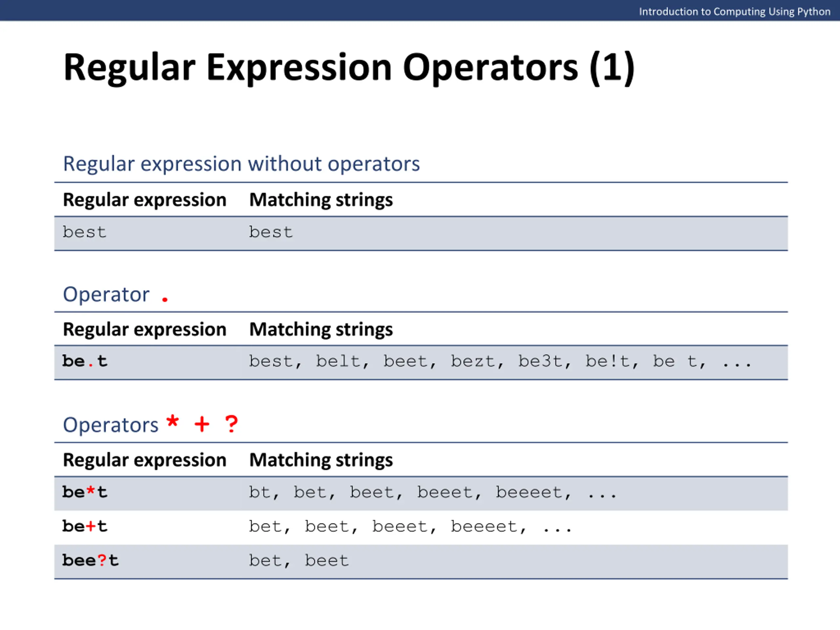Click matching strings bet, beet for bee?t
840x630 pixels.
(x=299, y=560)
